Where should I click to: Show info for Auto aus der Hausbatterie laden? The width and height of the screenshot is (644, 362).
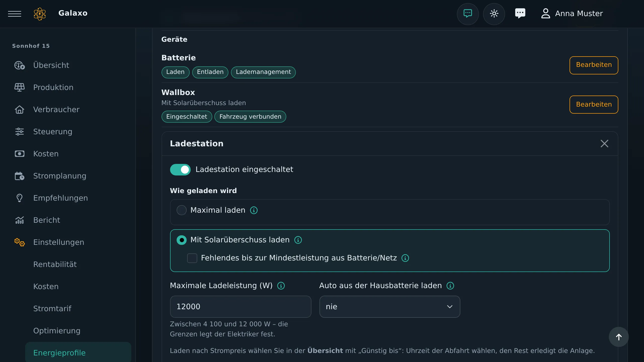[450, 286]
